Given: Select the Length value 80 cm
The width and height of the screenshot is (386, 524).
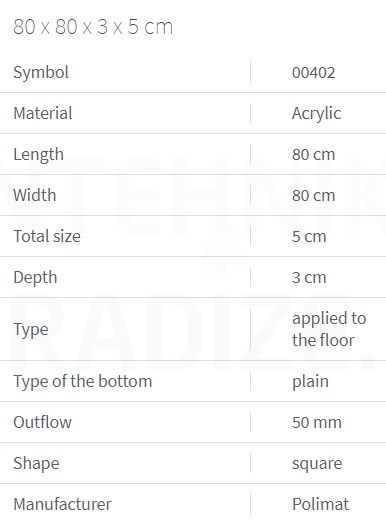Looking at the screenshot, I should [x=313, y=155].
